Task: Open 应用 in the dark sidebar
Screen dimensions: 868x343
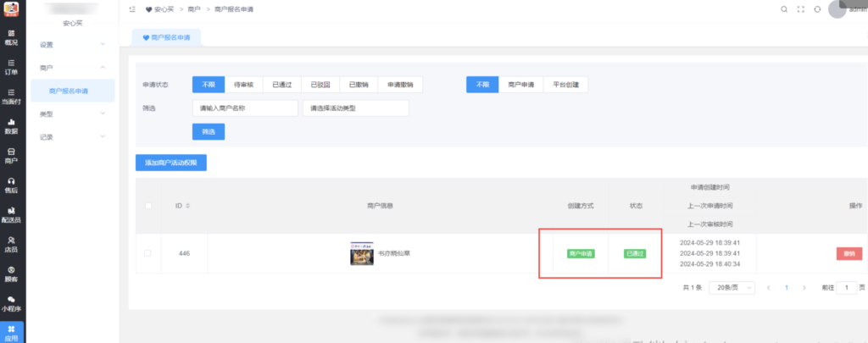Action: pyautogui.click(x=11, y=333)
